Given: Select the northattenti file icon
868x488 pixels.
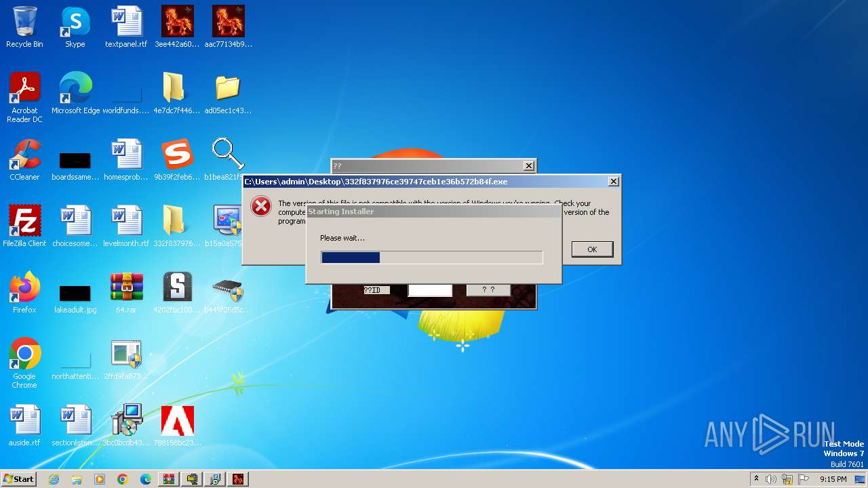Looking at the screenshot, I should (x=75, y=359).
